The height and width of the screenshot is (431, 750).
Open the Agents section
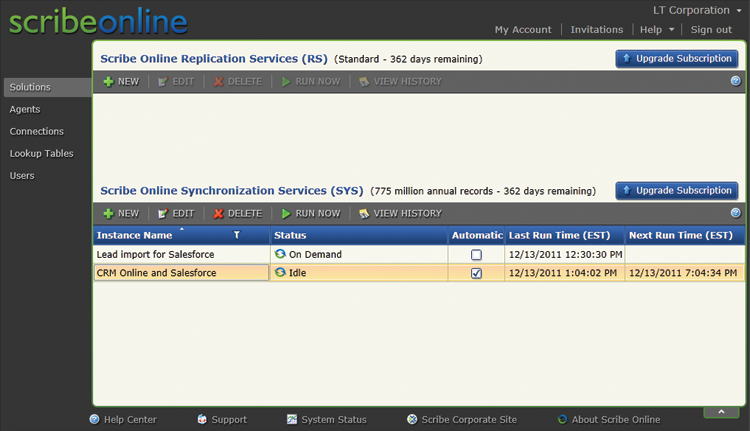pos(25,110)
